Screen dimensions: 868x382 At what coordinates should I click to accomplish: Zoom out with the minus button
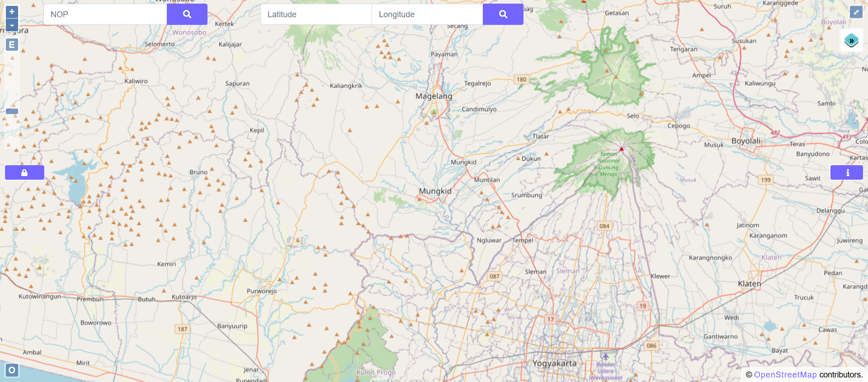(12, 25)
